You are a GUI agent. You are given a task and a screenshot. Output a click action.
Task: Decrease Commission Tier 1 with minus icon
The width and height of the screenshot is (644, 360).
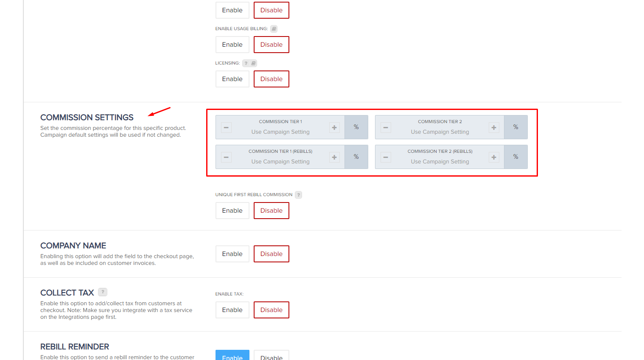point(226,127)
